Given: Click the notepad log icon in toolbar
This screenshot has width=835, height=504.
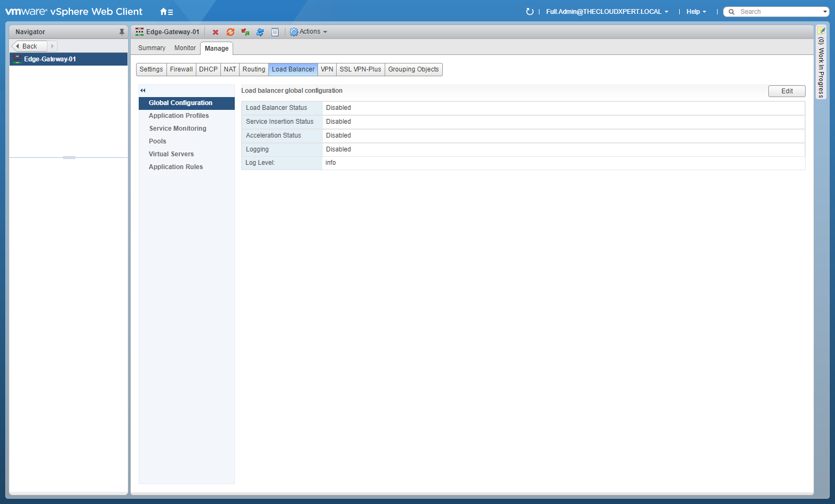Looking at the screenshot, I should [275, 32].
